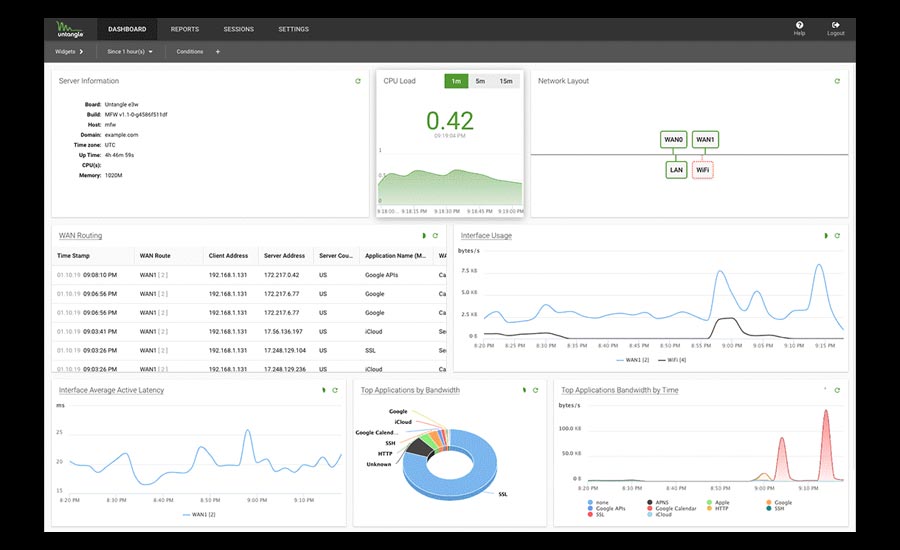
Task: Open Help from the top bar
Action: (799, 28)
